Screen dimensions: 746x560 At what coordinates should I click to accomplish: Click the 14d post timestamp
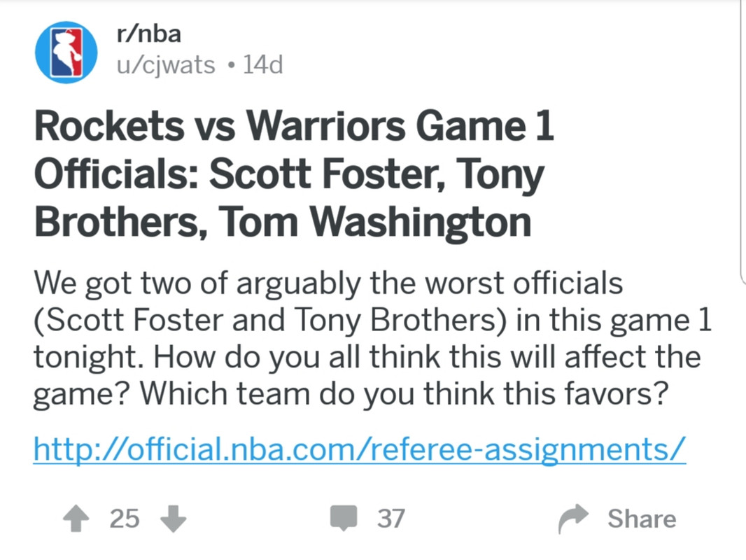(262, 64)
